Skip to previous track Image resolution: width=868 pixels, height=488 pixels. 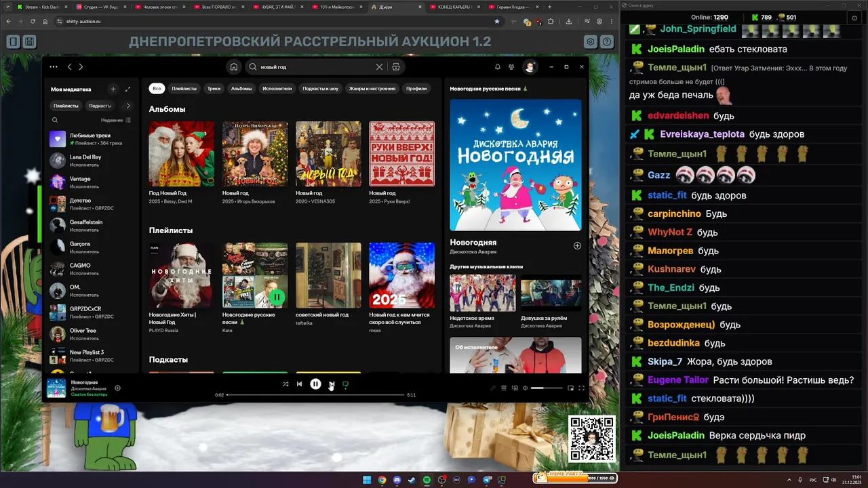[x=299, y=384]
